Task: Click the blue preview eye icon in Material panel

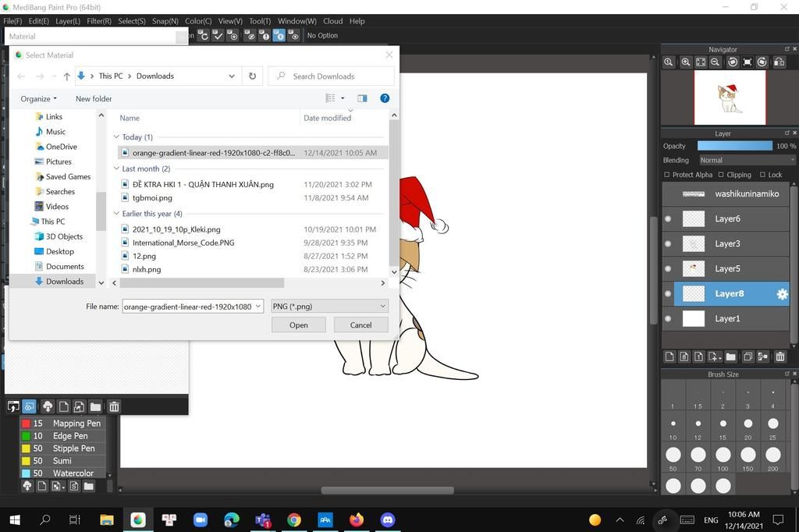Action: (x=29, y=406)
